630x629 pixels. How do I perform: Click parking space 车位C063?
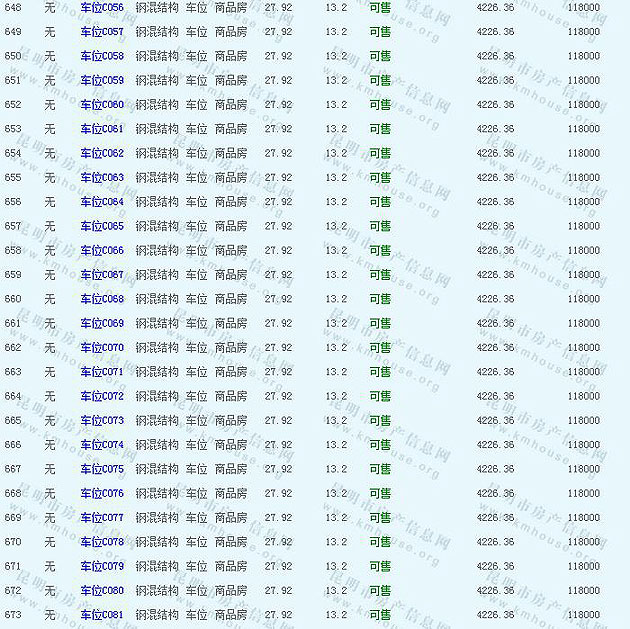(x=102, y=178)
